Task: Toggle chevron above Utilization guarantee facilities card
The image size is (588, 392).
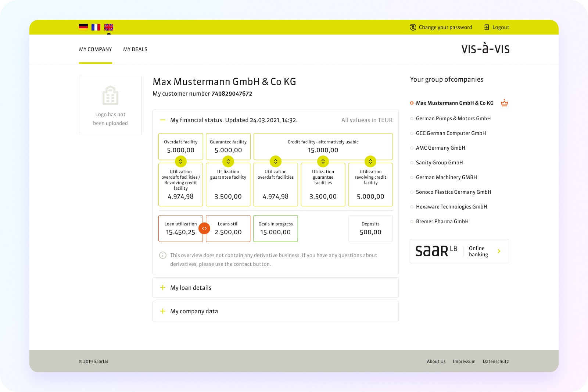Action: pyautogui.click(x=323, y=161)
